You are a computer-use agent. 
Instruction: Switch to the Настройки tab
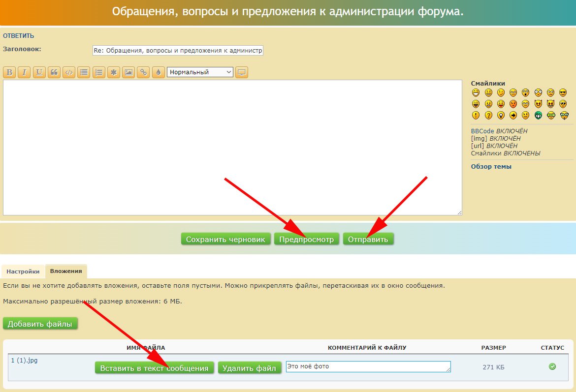point(23,271)
